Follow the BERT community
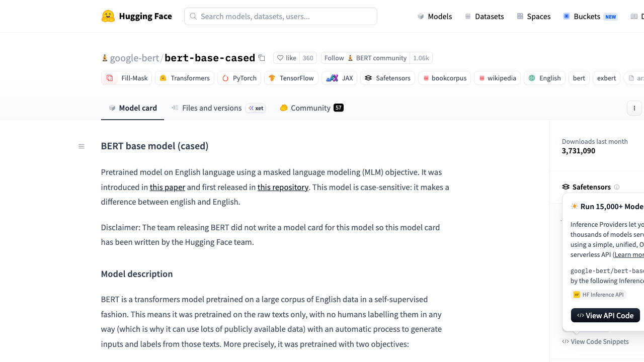 click(365, 58)
